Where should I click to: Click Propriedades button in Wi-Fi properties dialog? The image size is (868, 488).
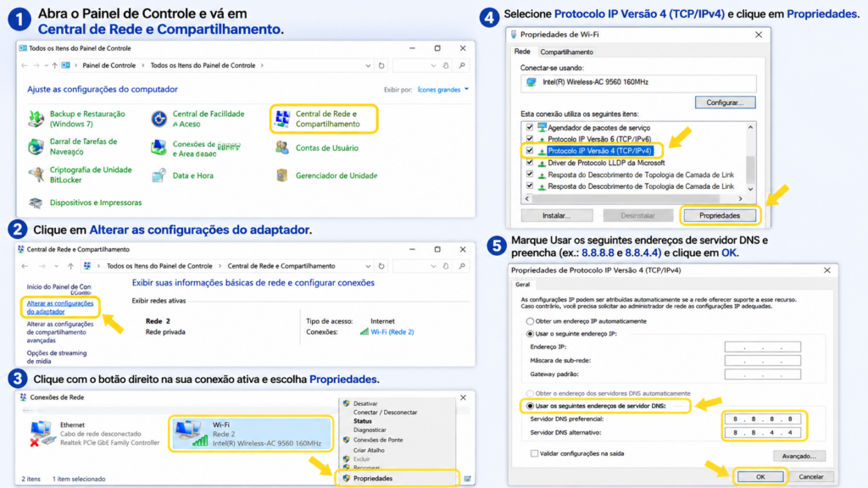tap(719, 216)
